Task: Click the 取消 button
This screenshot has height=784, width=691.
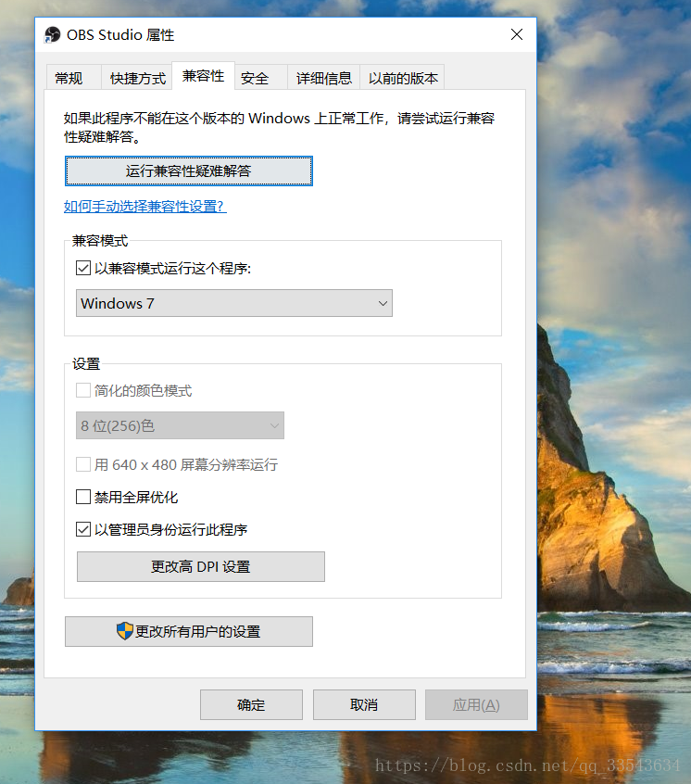Action: click(364, 705)
